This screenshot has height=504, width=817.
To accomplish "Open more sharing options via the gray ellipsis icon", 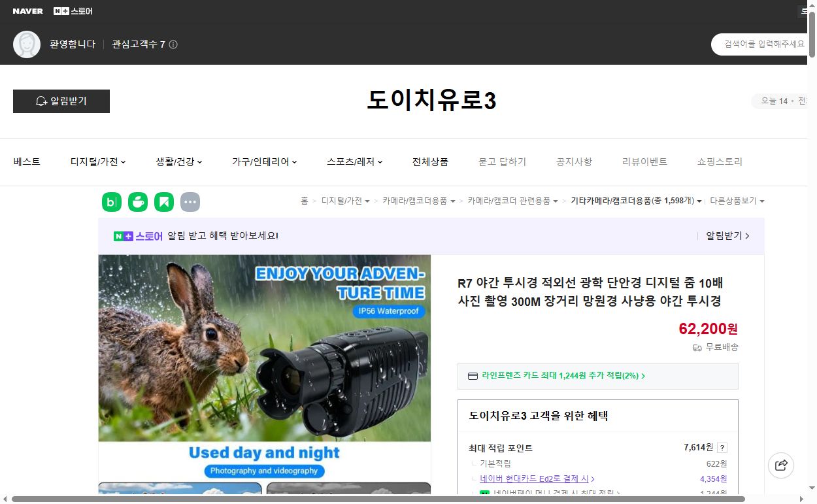I will (x=190, y=202).
